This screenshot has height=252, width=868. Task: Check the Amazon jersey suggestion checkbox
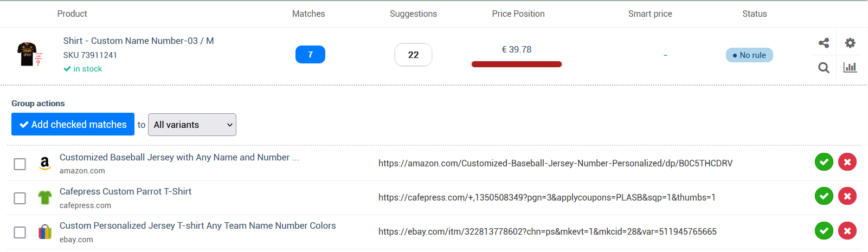click(20, 164)
